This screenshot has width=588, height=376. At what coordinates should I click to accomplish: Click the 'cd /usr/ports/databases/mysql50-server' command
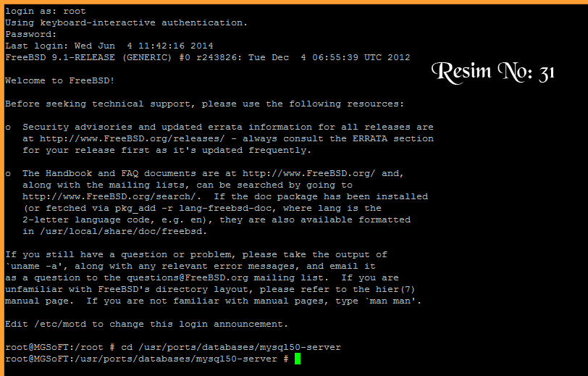[x=230, y=347]
